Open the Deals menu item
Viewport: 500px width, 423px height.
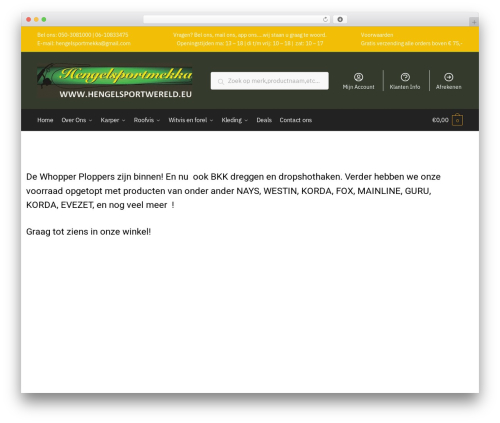[x=264, y=120]
